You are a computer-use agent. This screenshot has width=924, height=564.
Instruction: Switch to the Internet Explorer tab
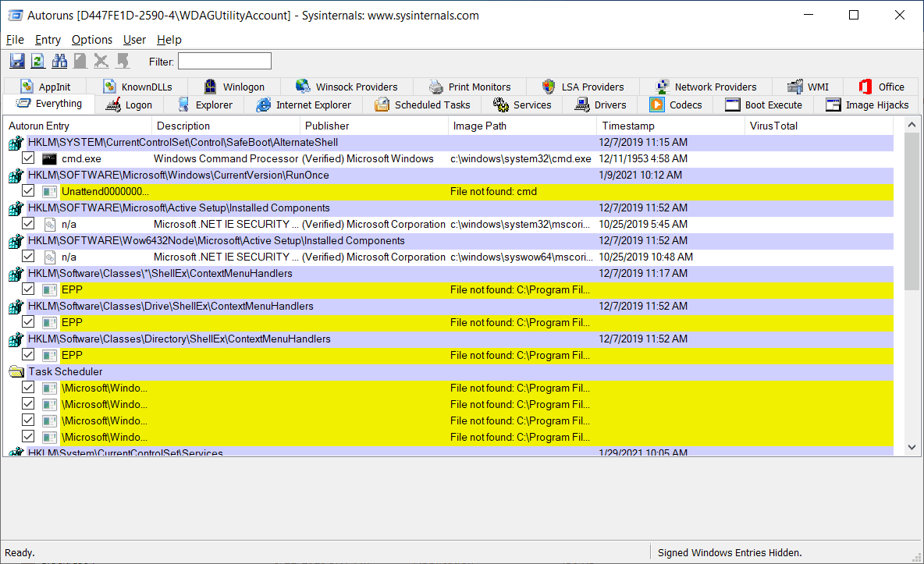(304, 105)
